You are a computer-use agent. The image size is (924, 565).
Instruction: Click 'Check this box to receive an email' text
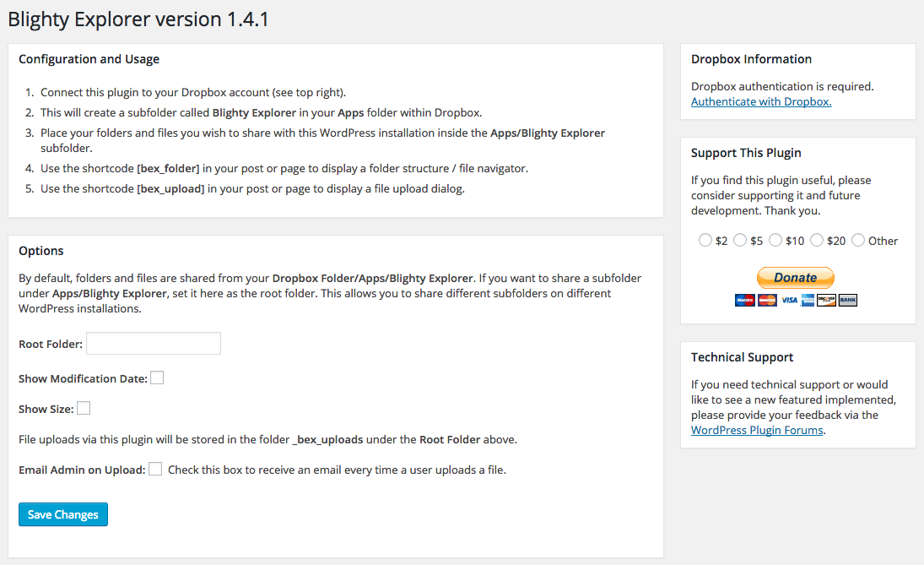(337, 470)
